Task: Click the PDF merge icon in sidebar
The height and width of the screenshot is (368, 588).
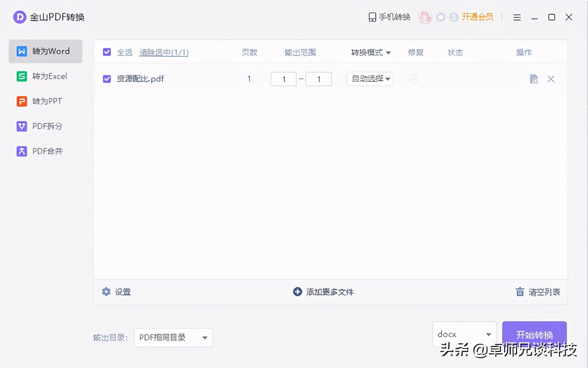Action: click(22, 151)
